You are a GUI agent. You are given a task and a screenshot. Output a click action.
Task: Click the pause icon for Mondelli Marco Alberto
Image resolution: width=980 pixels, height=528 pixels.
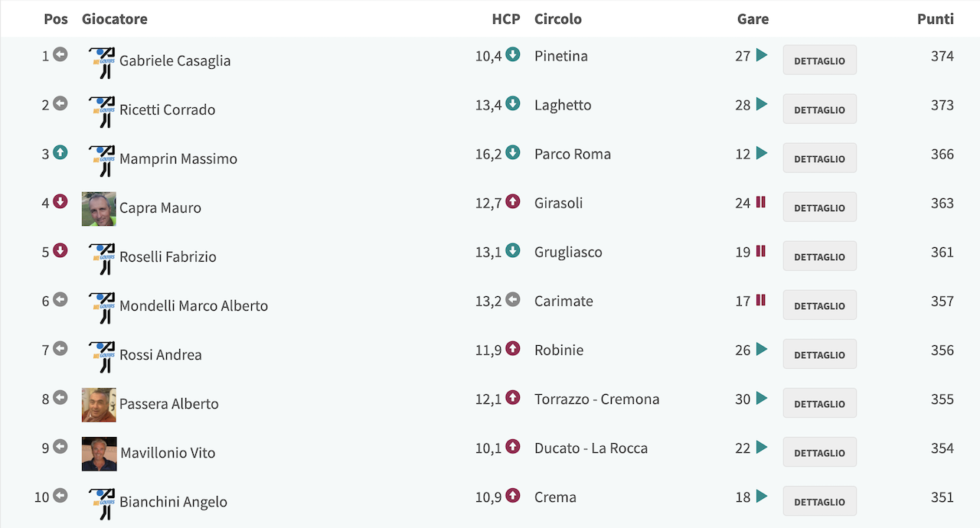[761, 300]
